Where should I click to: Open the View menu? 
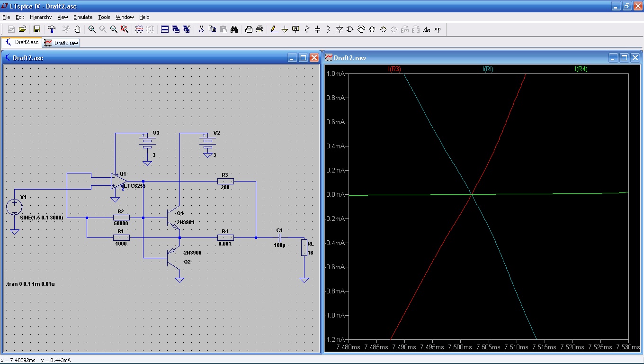click(x=63, y=17)
